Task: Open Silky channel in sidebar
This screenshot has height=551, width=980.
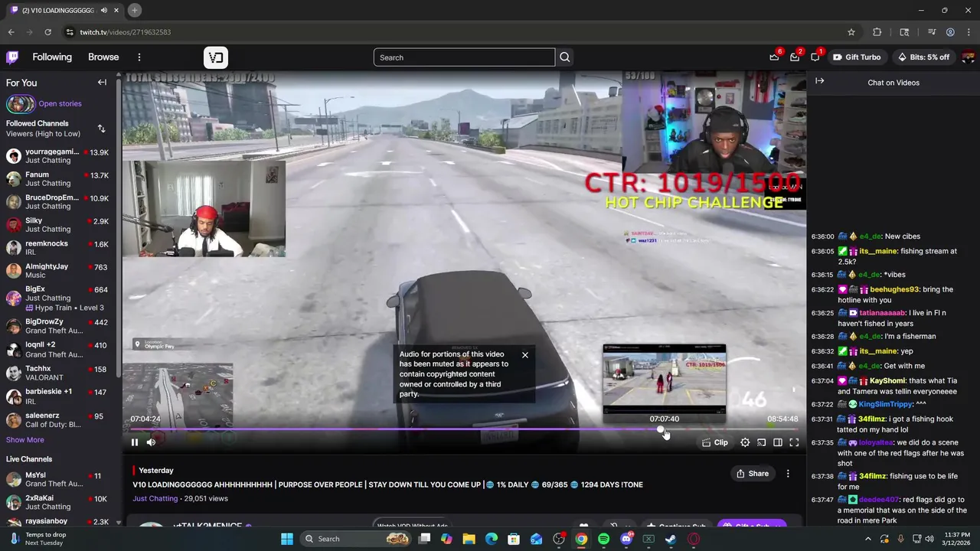Action: point(59,225)
